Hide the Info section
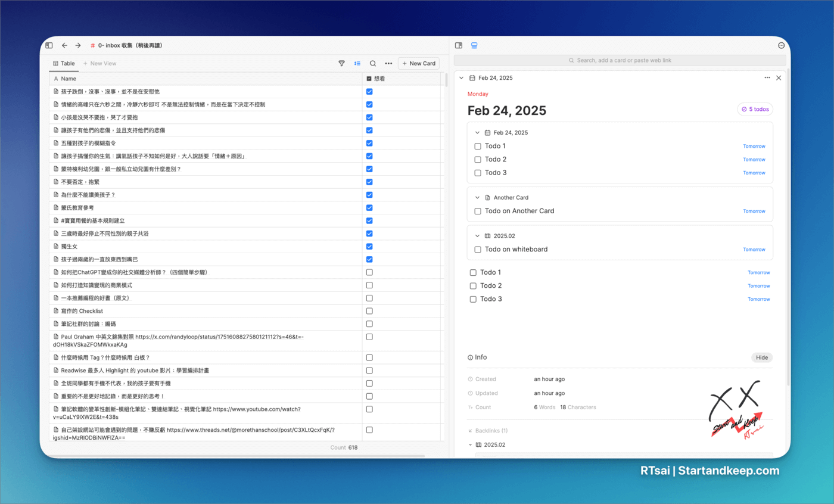 click(761, 357)
